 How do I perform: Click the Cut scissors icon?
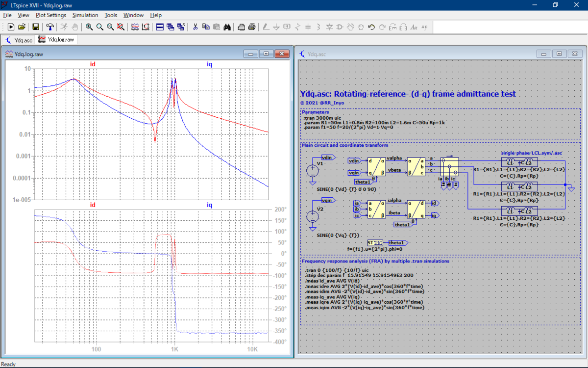coord(195,27)
